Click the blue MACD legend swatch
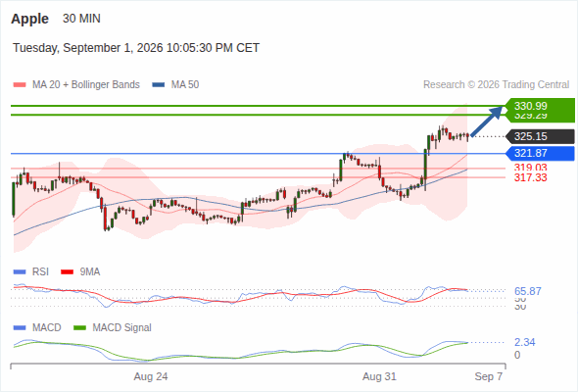Viewport: 578px width, 392px height. (20, 328)
